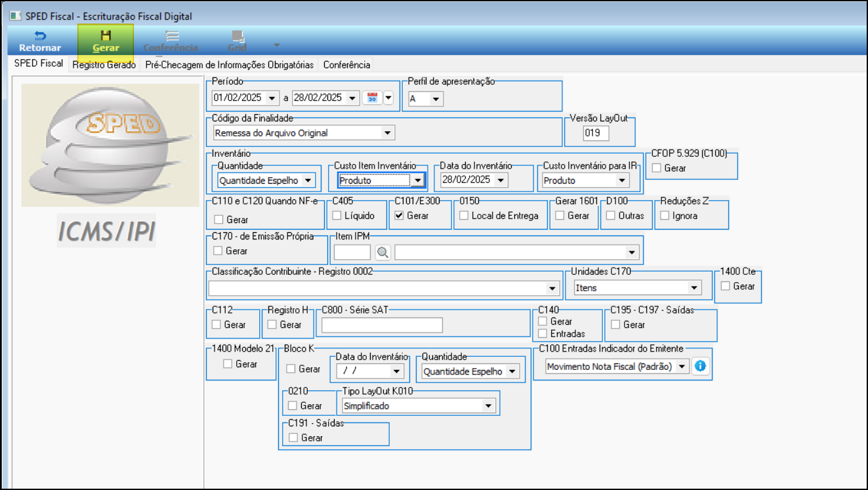Tick the D100 Outras checkbox
The image size is (868, 490).
tap(610, 215)
